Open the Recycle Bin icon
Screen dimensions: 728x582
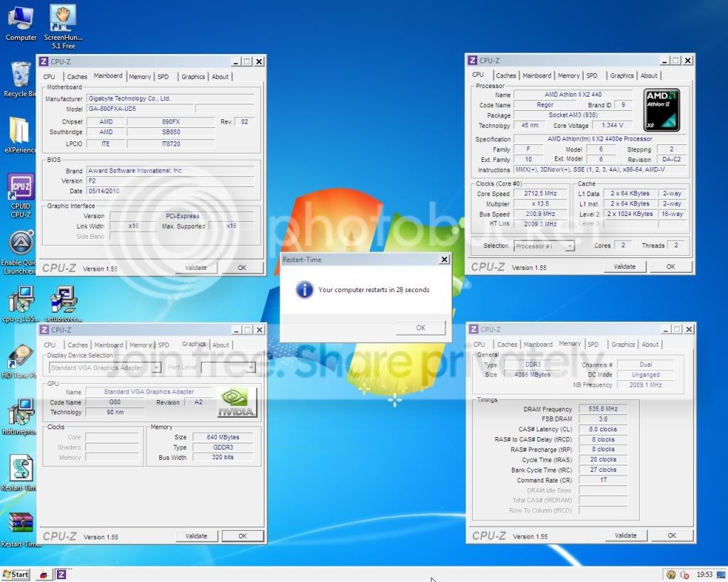pyautogui.click(x=19, y=80)
